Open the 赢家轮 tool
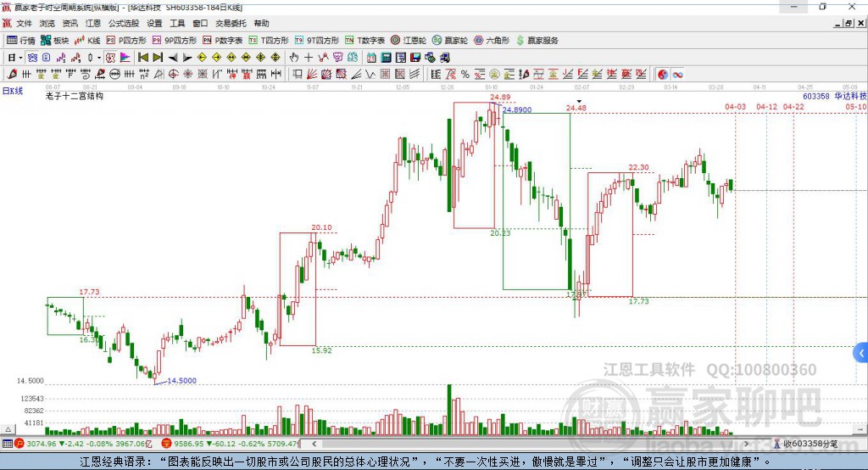This screenshot has width=868, height=470. [x=450, y=41]
